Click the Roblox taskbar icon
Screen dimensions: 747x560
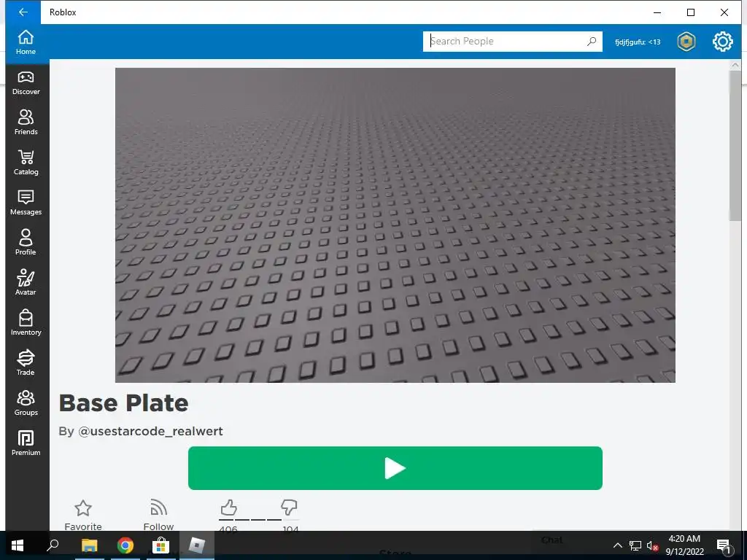click(197, 545)
